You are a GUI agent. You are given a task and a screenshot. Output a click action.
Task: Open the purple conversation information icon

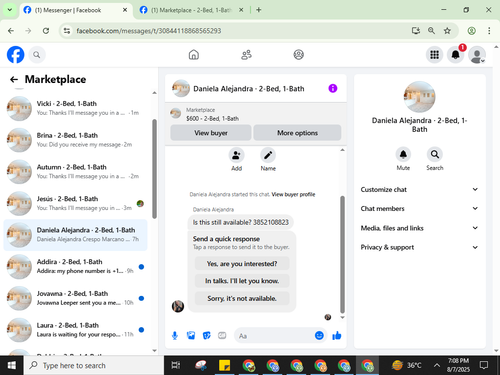click(x=333, y=88)
